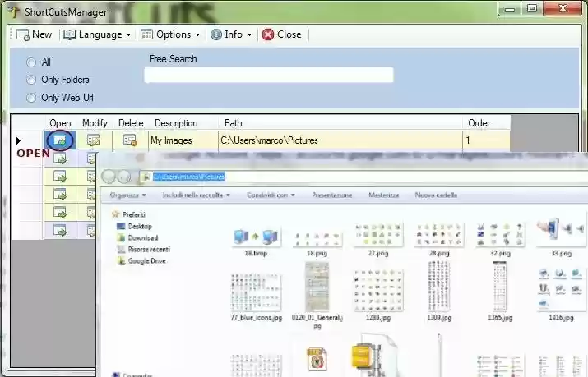Click Masterizza in the Explorer command bar

click(383, 195)
